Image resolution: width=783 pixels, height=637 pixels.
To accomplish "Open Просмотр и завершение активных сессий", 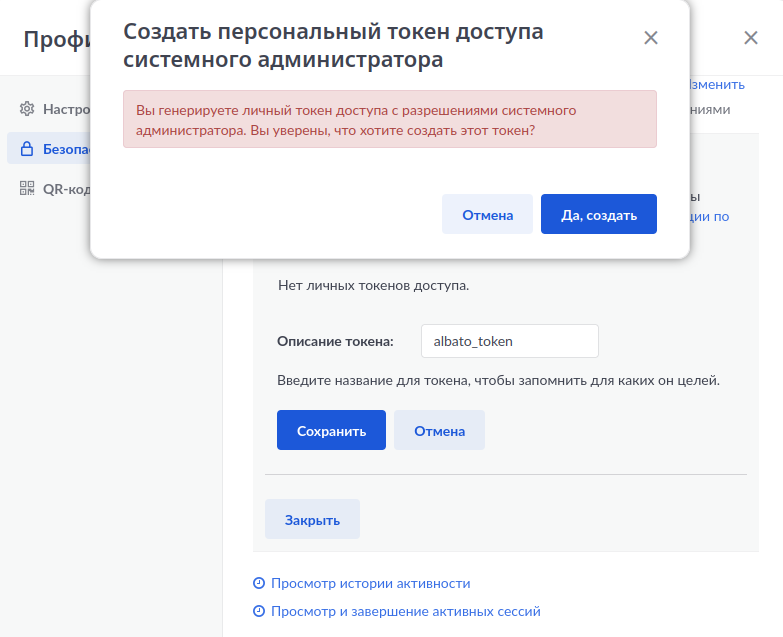I will [x=405, y=611].
